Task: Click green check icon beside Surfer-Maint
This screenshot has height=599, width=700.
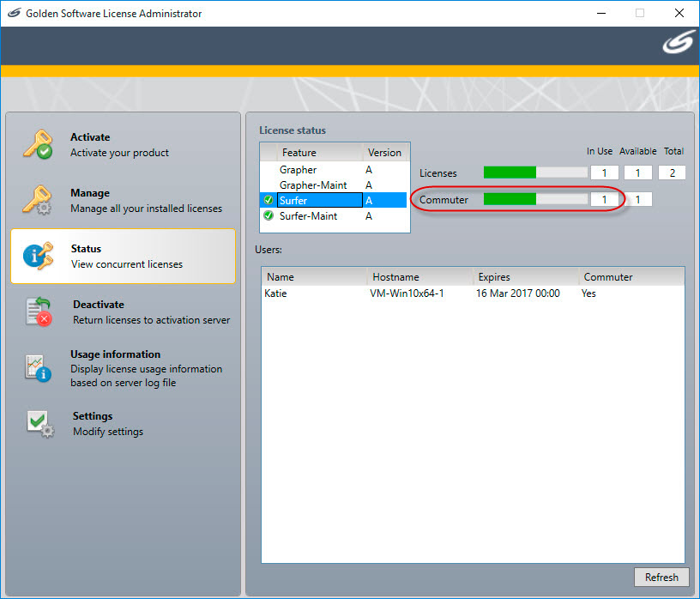Action: click(x=269, y=215)
